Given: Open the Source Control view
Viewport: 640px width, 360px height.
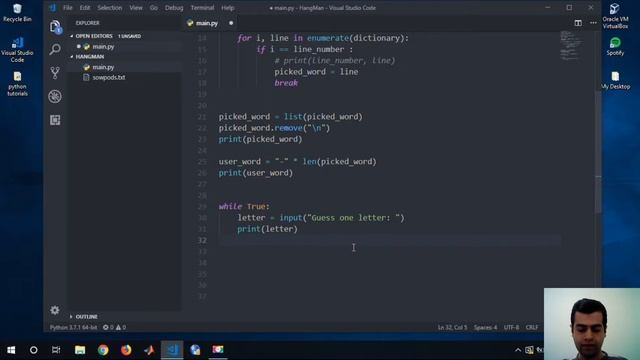Looking at the screenshot, I should 55,73.
